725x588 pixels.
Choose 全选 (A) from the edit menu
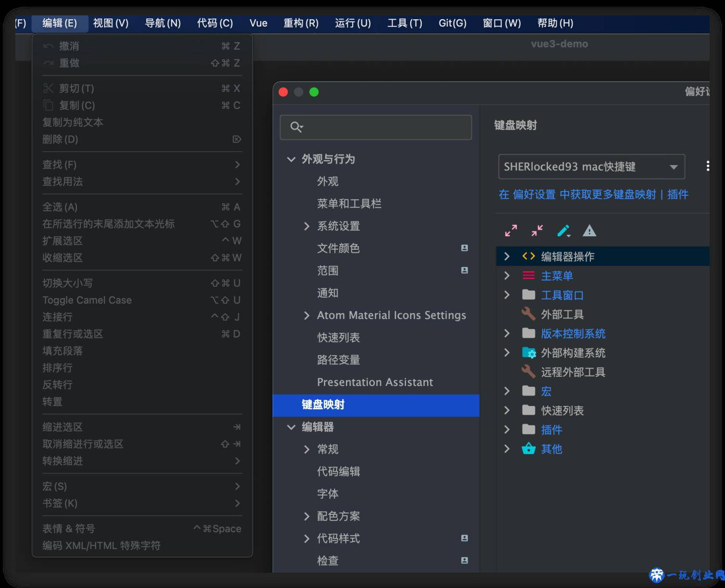(142, 207)
